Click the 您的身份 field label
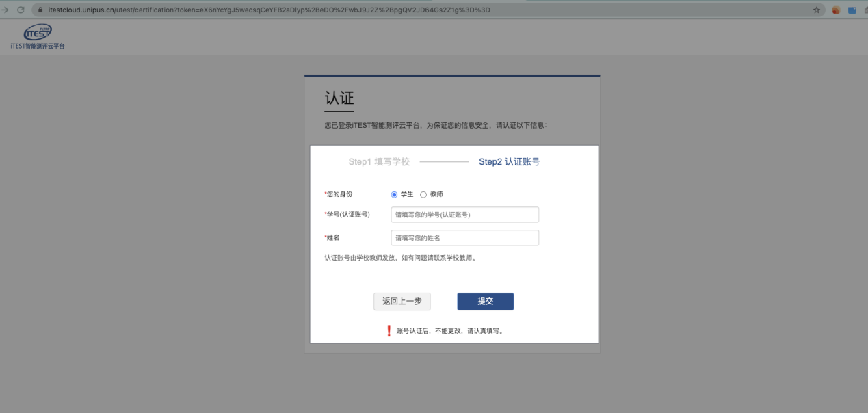This screenshot has width=868, height=413. 339,194
